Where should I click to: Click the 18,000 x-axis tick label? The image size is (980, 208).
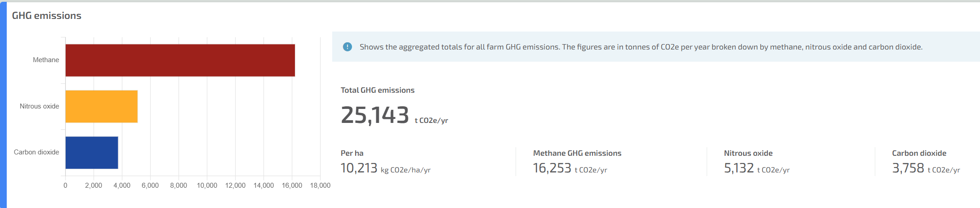pos(320,185)
